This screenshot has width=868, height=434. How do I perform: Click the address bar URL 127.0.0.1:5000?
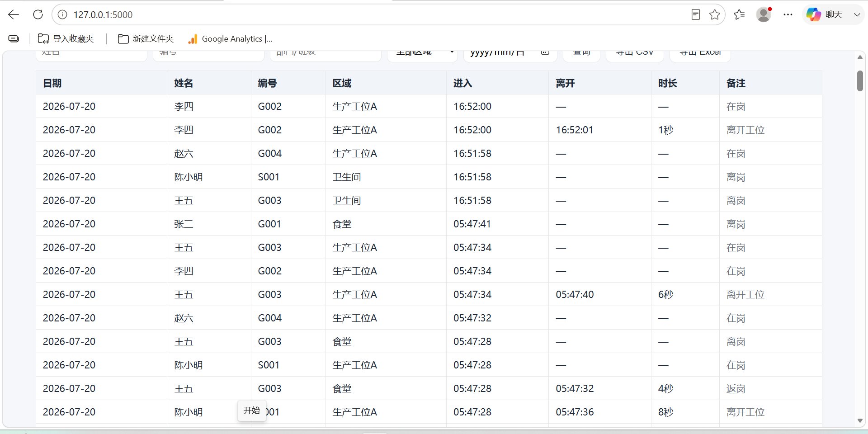103,14
